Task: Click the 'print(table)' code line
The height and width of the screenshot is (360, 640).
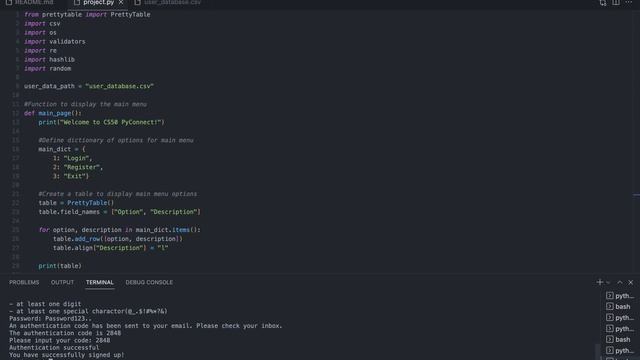Action: pyautogui.click(x=60, y=266)
